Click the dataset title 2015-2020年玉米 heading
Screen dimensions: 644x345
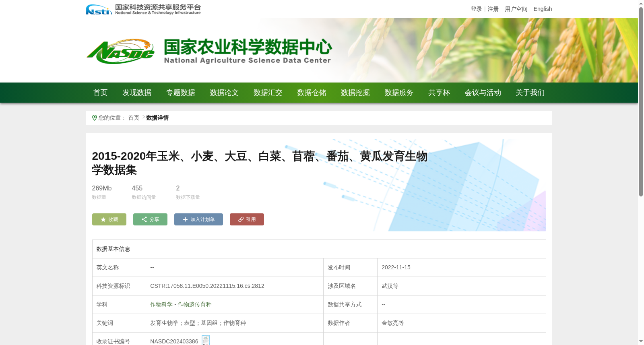(260, 163)
